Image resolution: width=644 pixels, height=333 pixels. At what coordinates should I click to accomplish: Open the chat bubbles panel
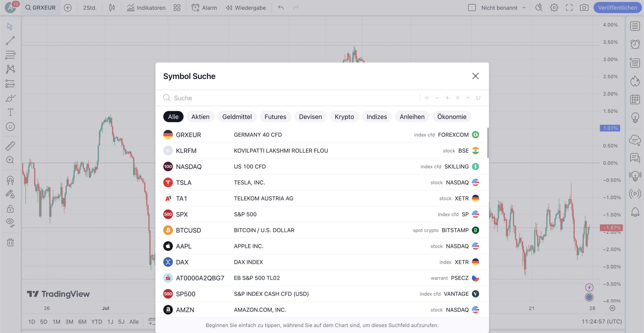coord(635,158)
